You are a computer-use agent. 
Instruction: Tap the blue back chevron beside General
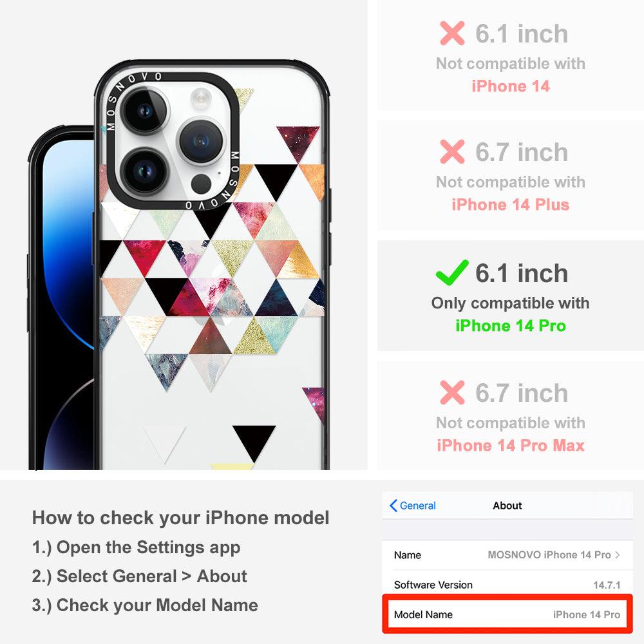[x=393, y=506]
